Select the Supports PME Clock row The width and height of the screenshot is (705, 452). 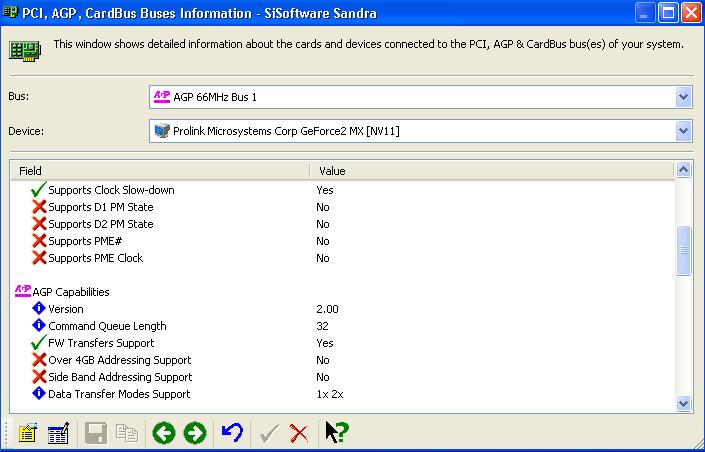342,258
